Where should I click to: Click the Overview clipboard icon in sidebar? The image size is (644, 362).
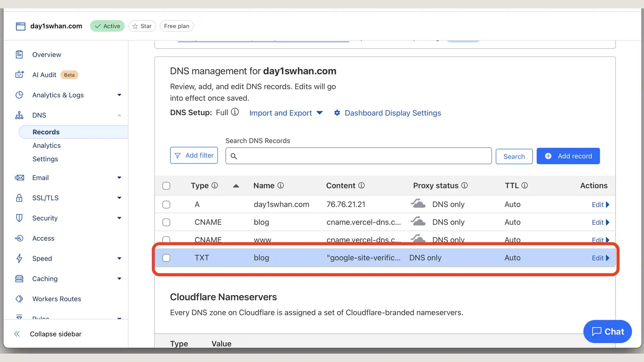click(x=19, y=54)
